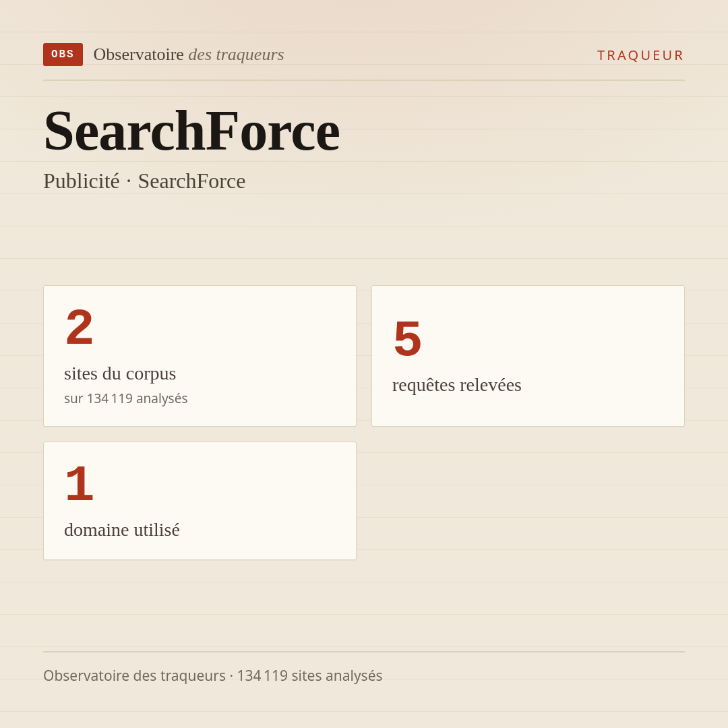Click the red OBS logo badge

63,55
